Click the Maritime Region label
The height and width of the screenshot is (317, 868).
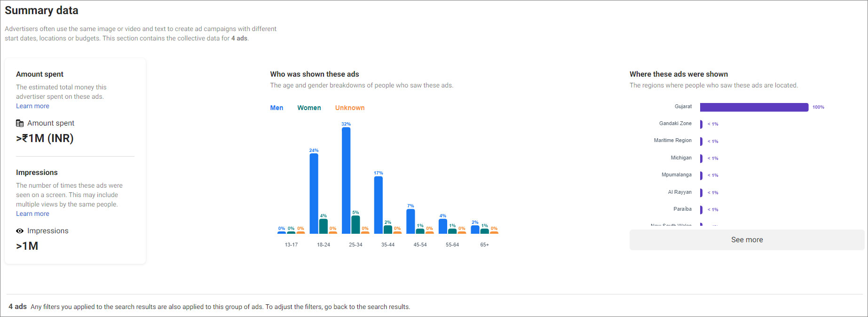(672, 140)
